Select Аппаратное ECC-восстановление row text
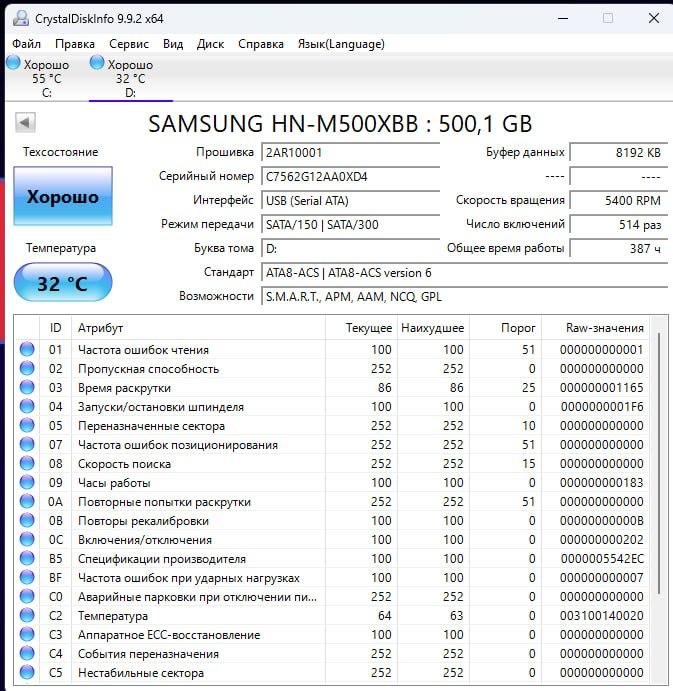Viewport: 673px width, 691px height. click(x=169, y=635)
